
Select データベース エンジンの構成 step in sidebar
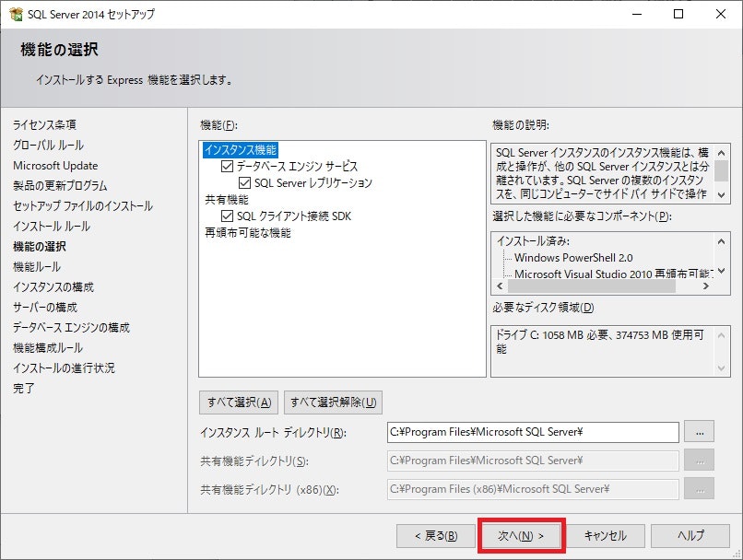coord(71,328)
